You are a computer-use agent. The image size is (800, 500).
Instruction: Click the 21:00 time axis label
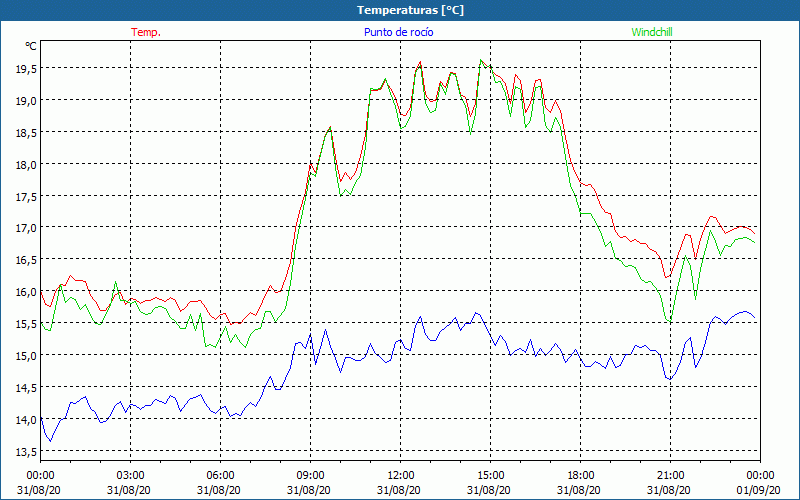pyautogui.click(x=670, y=476)
